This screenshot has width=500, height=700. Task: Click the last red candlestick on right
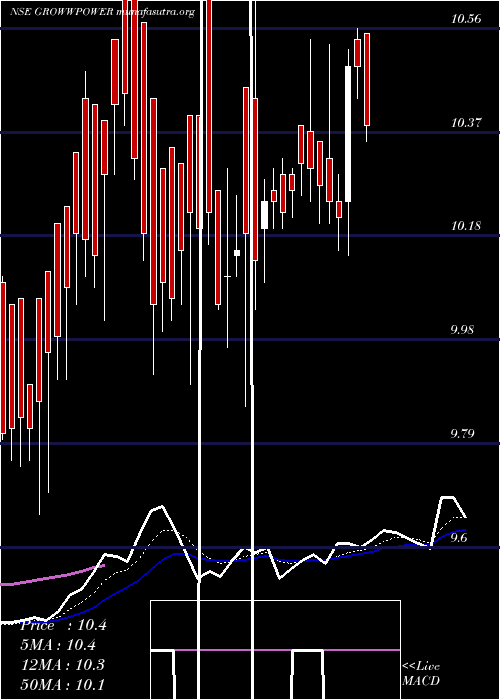point(367,79)
